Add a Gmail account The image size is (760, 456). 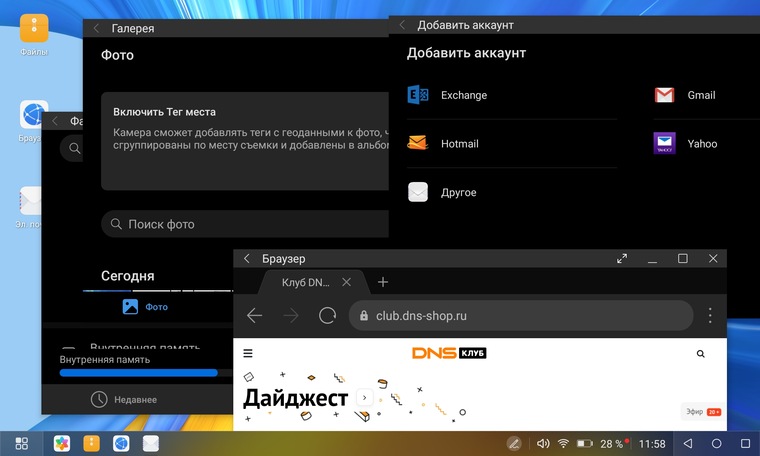(x=700, y=95)
